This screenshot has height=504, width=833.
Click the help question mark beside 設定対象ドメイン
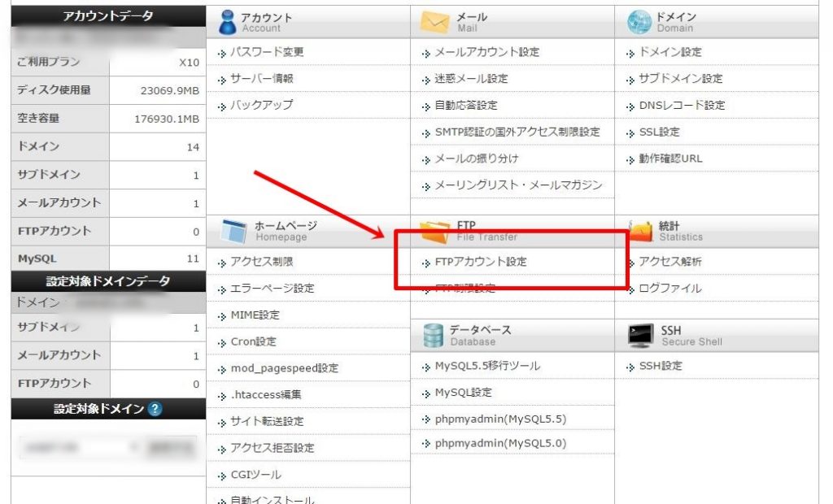pyautogui.click(x=155, y=409)
